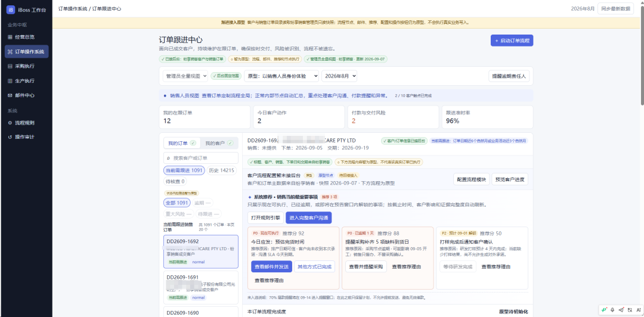Click the 其他方式已完成 button
Screen dimensions: 644x317
pyautogui.click(x=314, y=266)
